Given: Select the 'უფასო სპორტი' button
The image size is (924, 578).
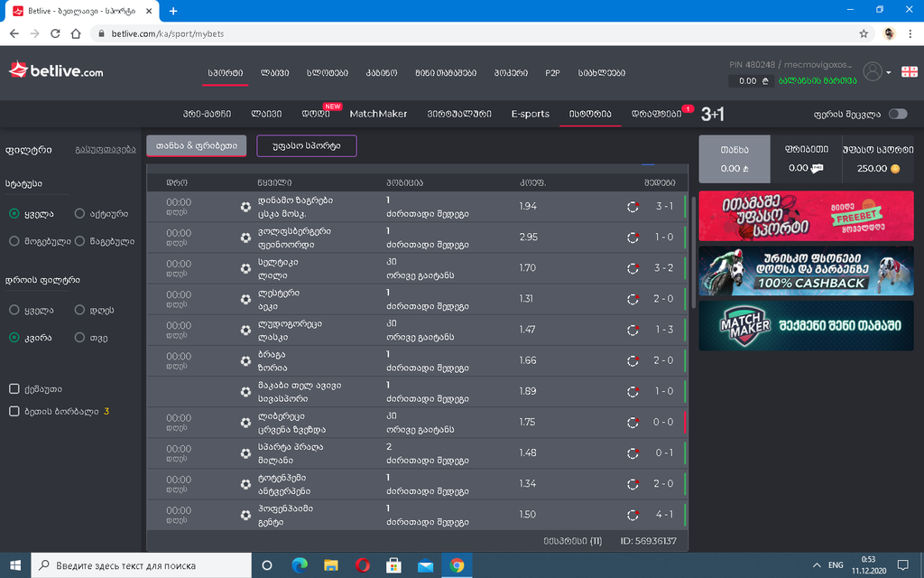Looking at the screenshot, I should point(307,145).
